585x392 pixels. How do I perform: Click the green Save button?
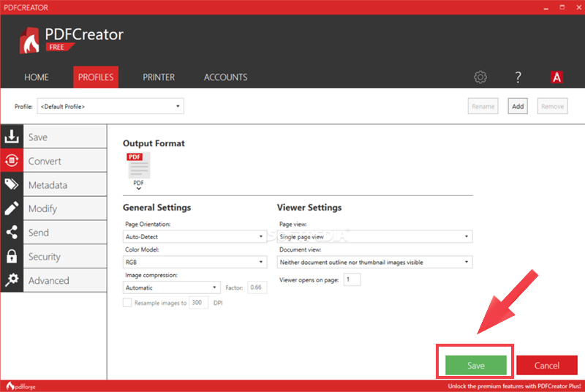click(x=476, y=365)
